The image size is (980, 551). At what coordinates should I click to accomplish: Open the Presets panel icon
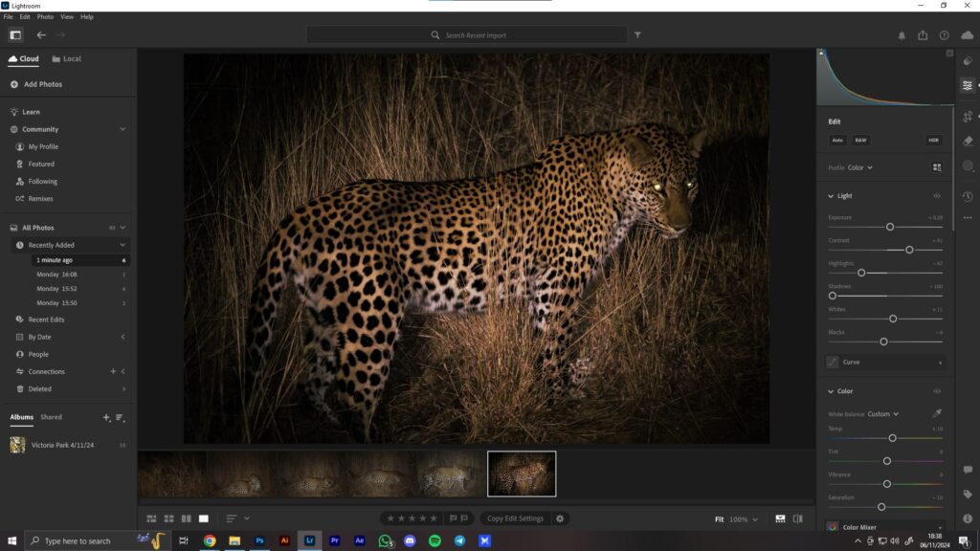(x=968, y=61)
